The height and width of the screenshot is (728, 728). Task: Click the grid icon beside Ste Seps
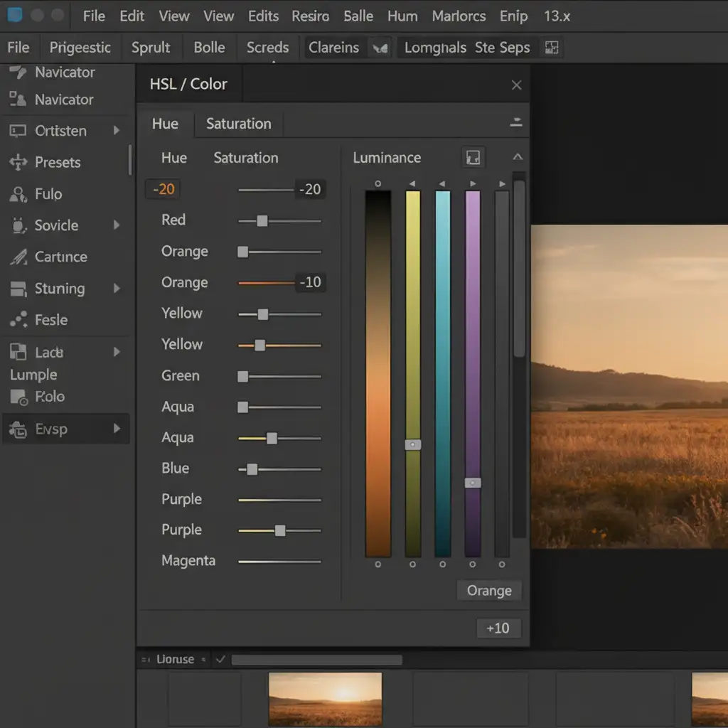551,48
